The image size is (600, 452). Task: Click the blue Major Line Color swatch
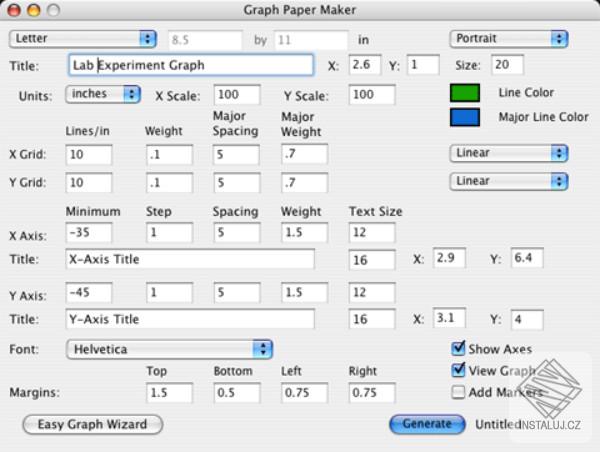pos(465,117)
